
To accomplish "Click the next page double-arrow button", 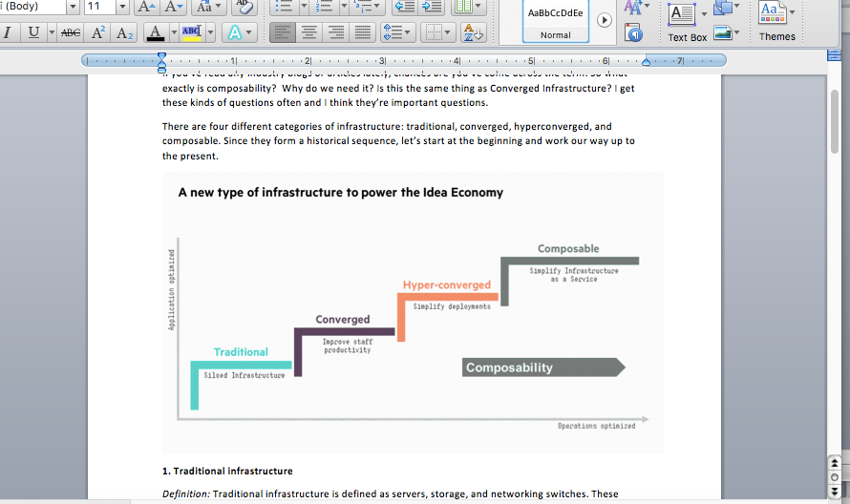I will click(835, 490).
